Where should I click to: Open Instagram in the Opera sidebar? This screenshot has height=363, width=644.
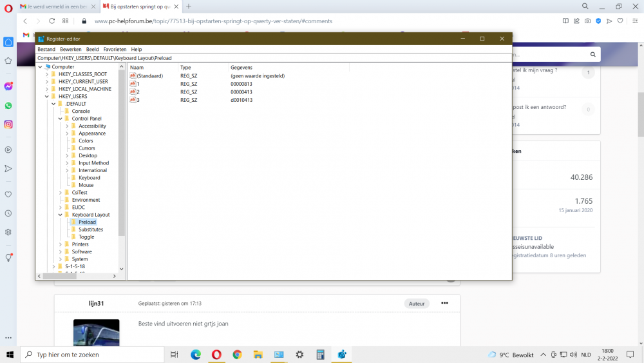(x=8, y=124)
